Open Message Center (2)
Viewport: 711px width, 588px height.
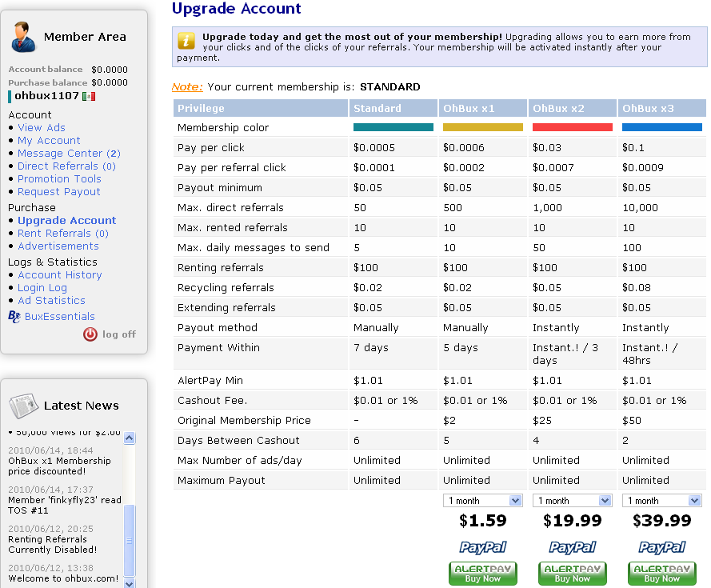(x=69, y=154)
